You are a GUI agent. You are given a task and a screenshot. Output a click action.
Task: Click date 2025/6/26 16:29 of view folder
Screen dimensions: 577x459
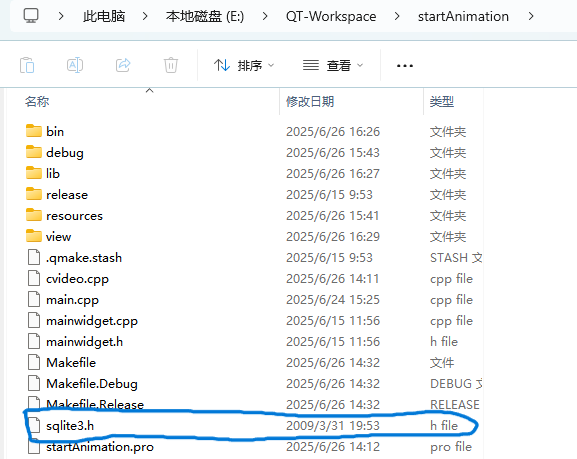tap(333, 236)
